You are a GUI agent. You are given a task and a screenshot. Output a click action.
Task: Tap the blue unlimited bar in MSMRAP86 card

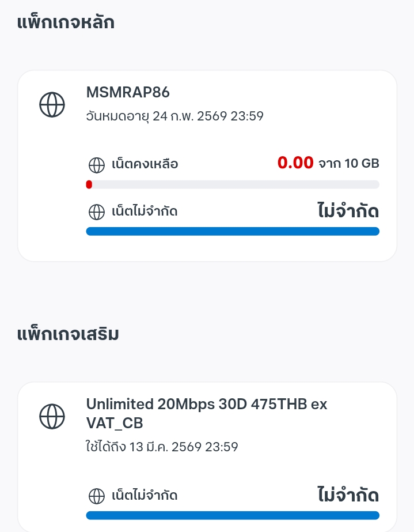pos(233,231)
